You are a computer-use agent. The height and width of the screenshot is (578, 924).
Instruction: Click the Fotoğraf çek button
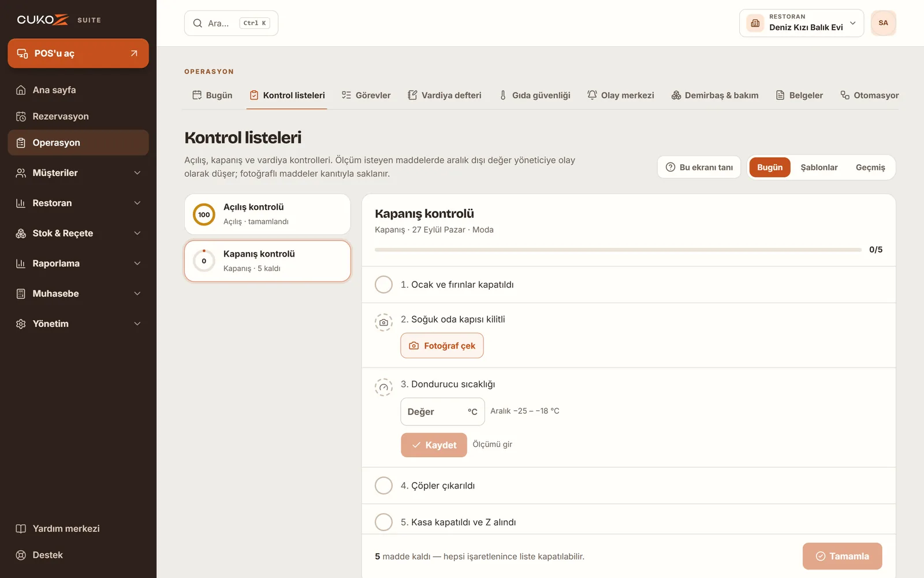click(x=442, y=346)
